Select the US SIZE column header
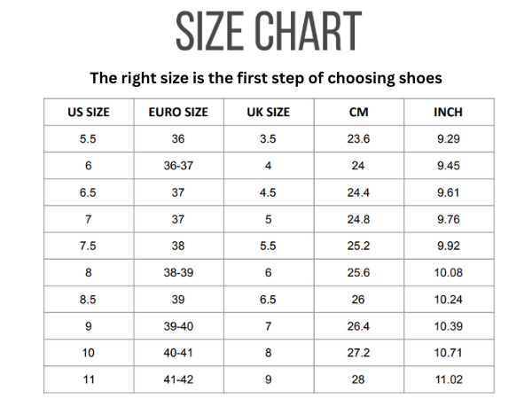Image resolution: width=532 pixels, height=399 pixels. click(88, 113)
